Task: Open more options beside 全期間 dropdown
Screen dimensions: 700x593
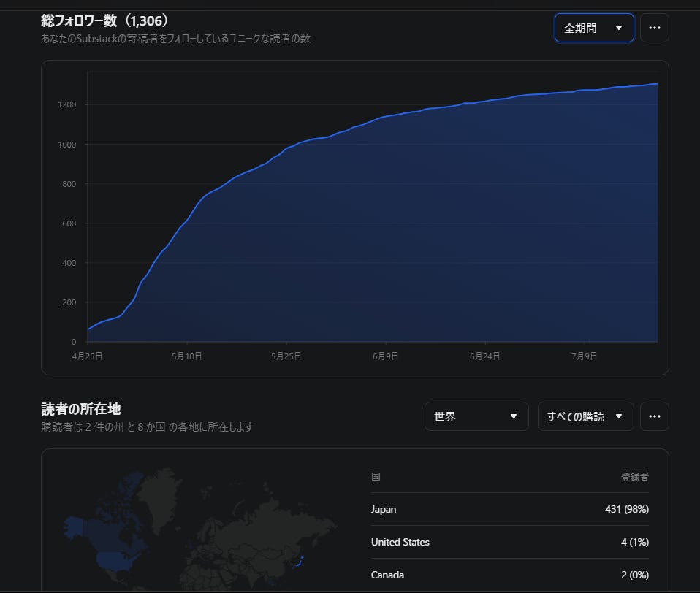Action: click(x=655, y=28)
